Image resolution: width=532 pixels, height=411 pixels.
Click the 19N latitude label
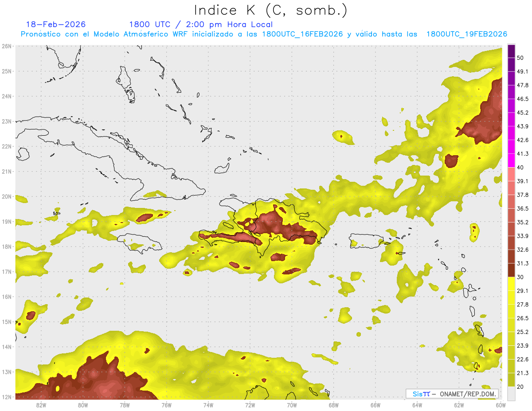click(7, 221)
